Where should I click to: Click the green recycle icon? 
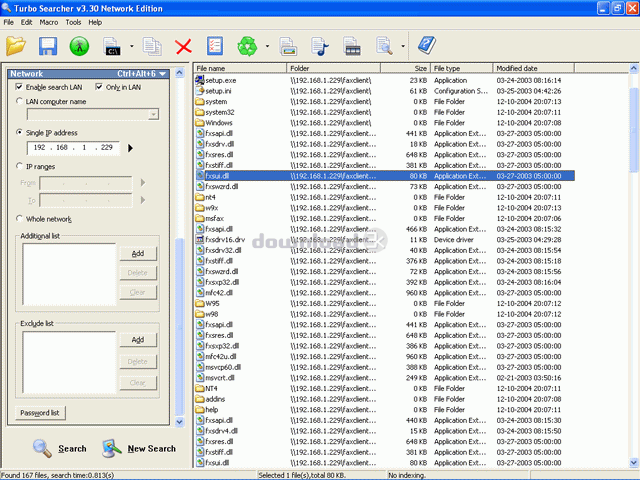click(x=247, y=46)
